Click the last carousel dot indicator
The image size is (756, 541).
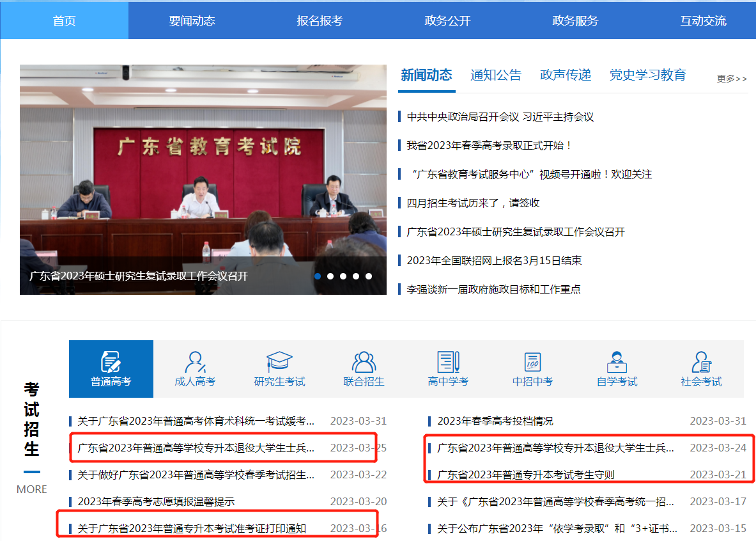click(369, 276)
